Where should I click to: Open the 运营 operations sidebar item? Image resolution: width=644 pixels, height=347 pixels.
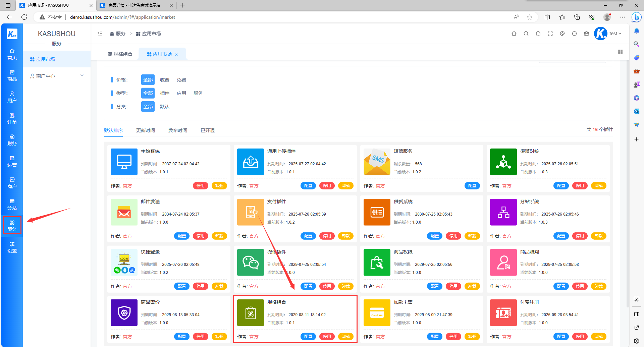tap(12, 161)
